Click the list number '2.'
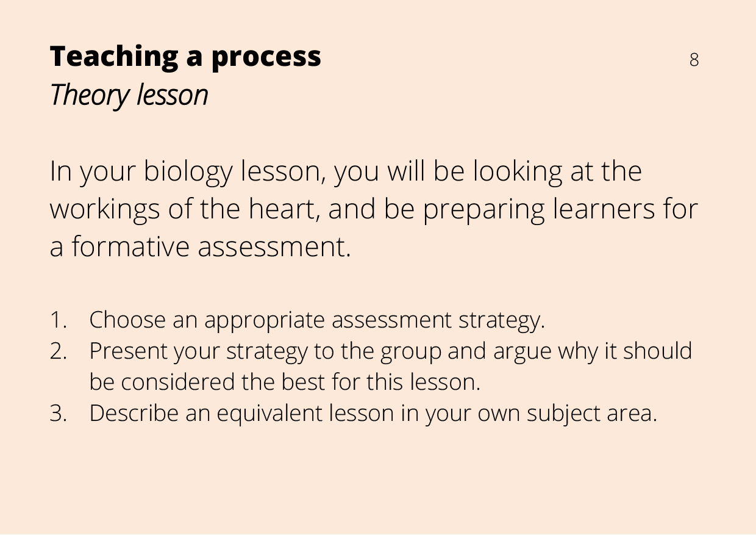Screen dimensions: 756x535 pos(58,351)
